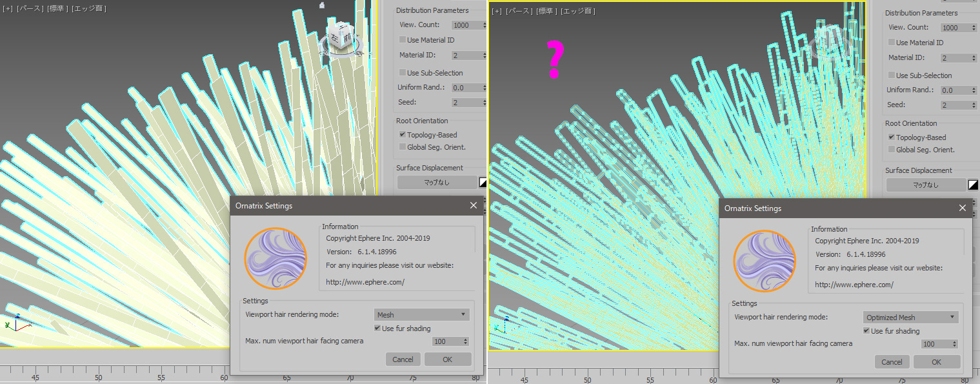Toggle Use fur shading in Optimized Mesh dialog
The height and width of the screenshot is (384, 980).
866,331
